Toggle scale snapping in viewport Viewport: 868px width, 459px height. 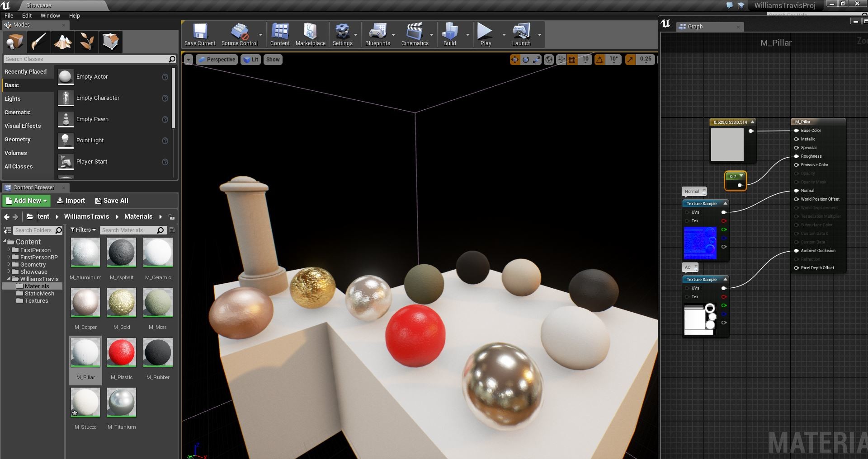click(630, 60)
